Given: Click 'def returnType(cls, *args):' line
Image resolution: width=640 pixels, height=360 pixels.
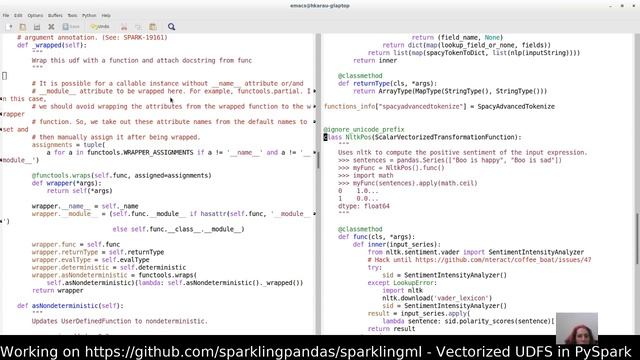Looking at the screenshot, I should (x=387, y=83).
